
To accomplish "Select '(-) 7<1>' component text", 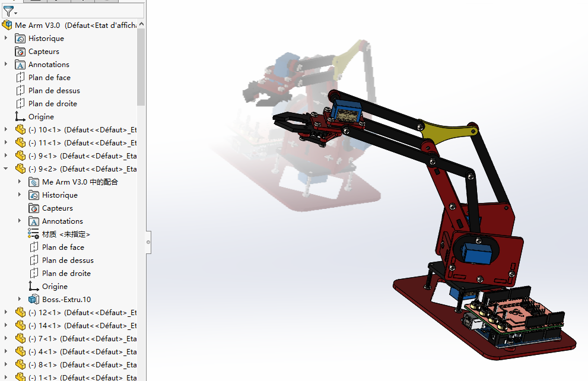I will (43, 339).
